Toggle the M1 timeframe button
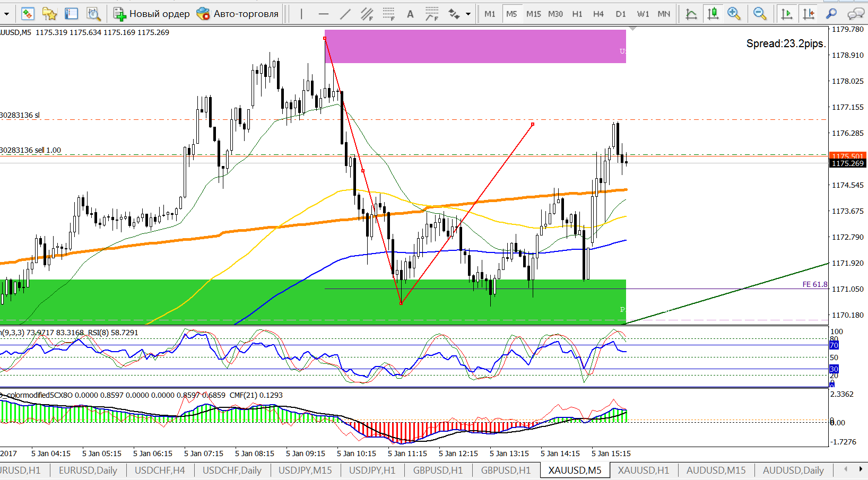Image resolution: width=868 pixels, height=480 pixels. coord(490,14)
